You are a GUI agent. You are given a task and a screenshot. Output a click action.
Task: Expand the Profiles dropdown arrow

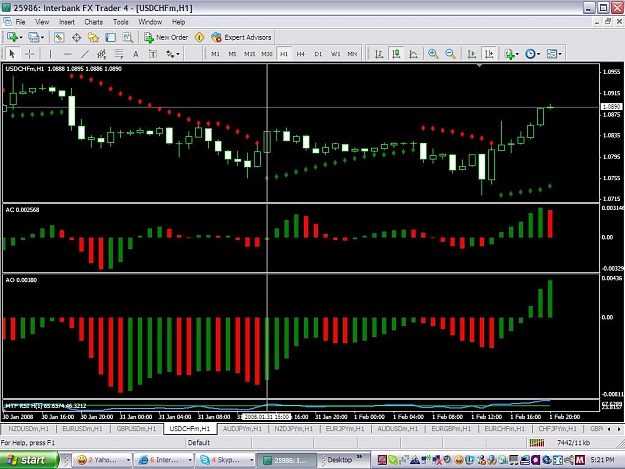(x=42, y=37)
